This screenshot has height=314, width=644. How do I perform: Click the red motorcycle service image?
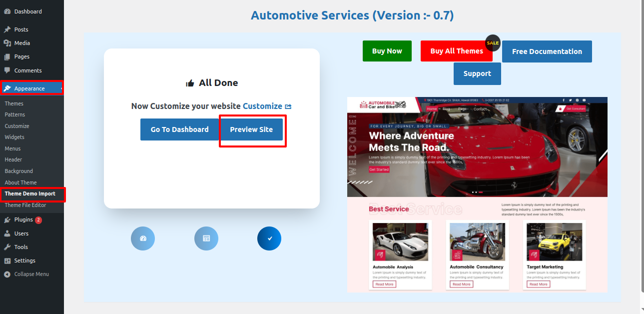click(x=477, y=242)
